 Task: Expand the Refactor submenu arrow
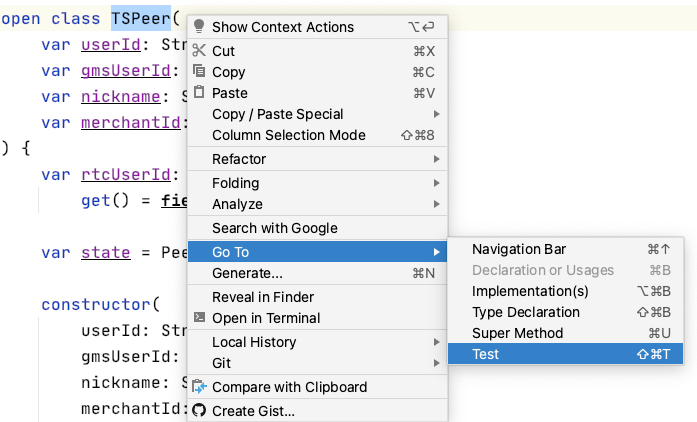click(436, 159)
